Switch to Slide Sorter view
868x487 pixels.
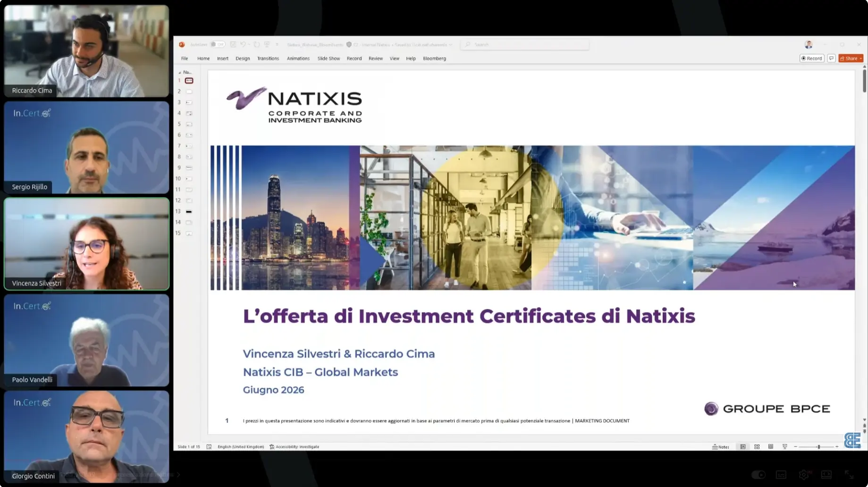pyautogui.click(x=757, y=446)
